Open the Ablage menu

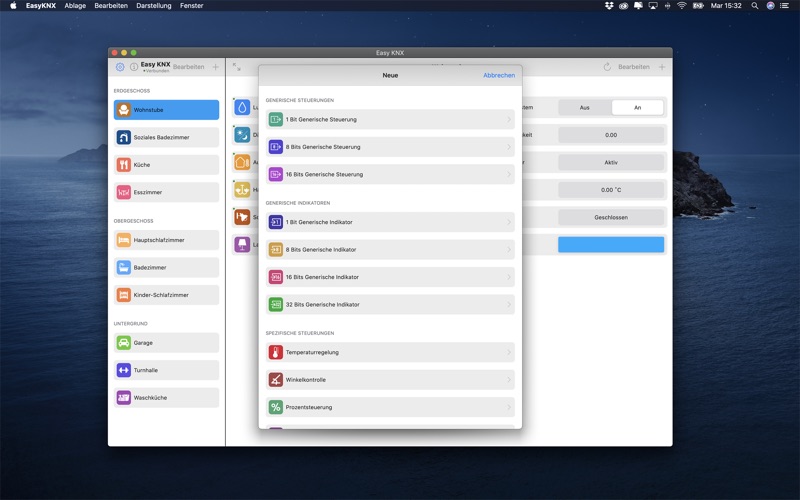(75, 6)
